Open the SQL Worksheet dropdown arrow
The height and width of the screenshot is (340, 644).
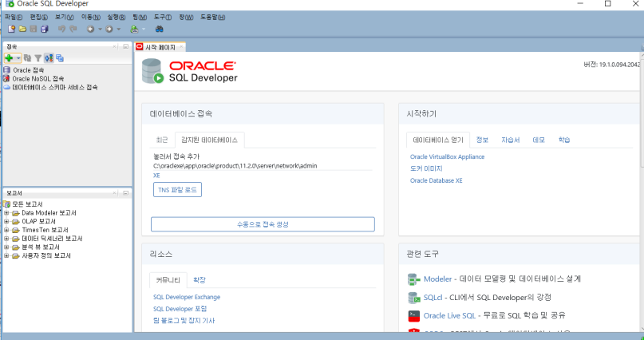[144, 30]
